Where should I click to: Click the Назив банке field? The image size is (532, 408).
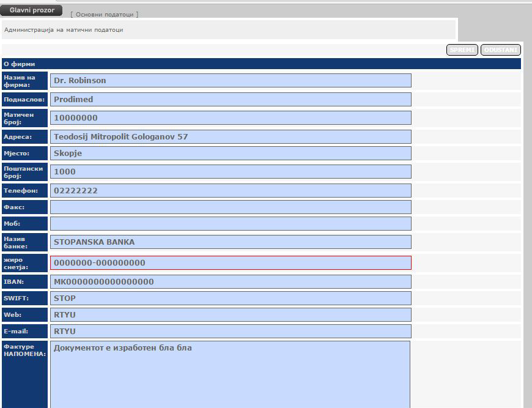(231, 242)
